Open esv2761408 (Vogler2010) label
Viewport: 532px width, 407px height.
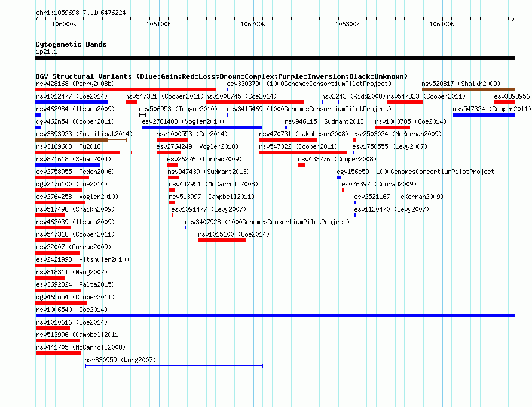[x=183, y=121]
